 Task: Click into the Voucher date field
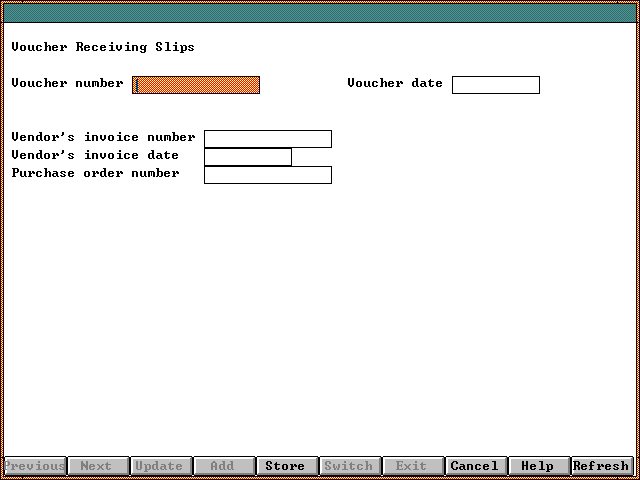495,85
